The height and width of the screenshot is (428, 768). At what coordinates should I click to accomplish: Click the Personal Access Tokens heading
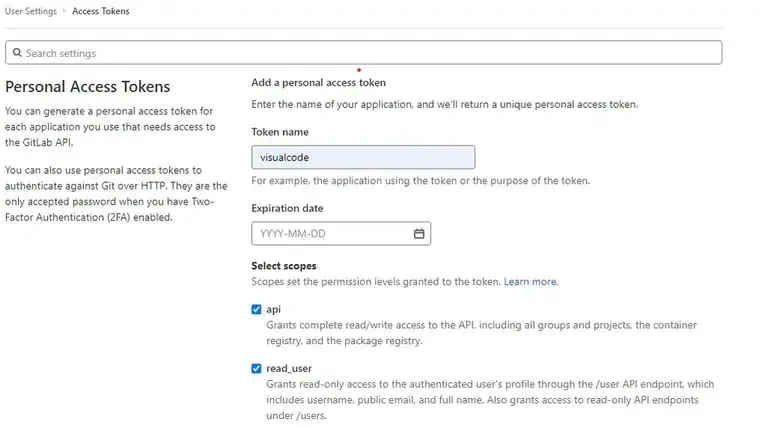click(x=88, y=87)
